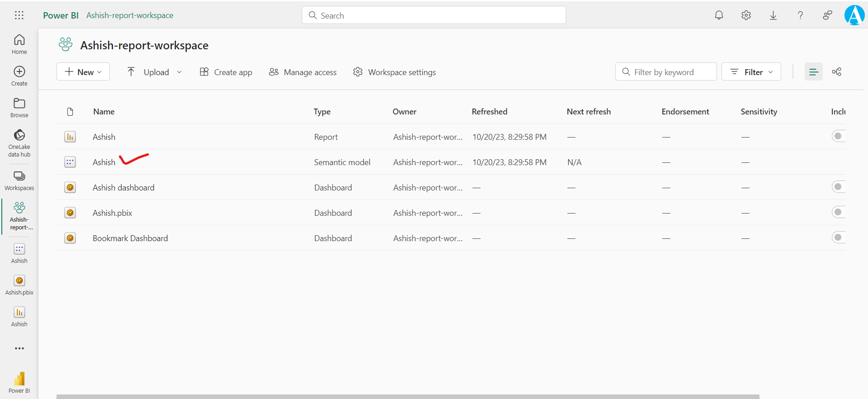Click the download arrow icon
The width and height of the screenshot is (868, 399).
(x=773, y=15)
